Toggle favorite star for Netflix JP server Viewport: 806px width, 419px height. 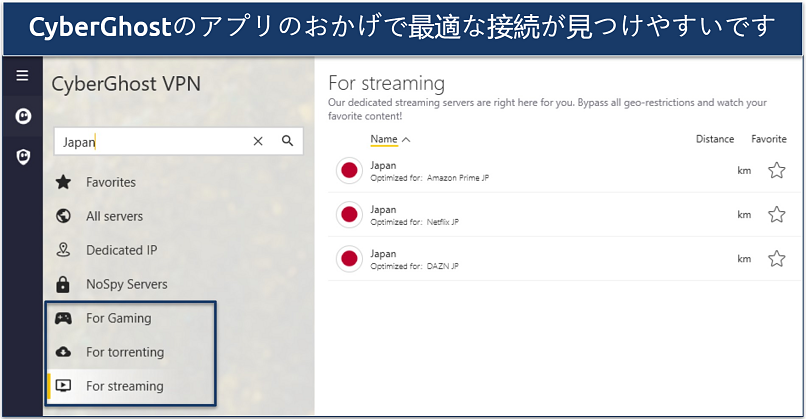(x=776, y=215)
